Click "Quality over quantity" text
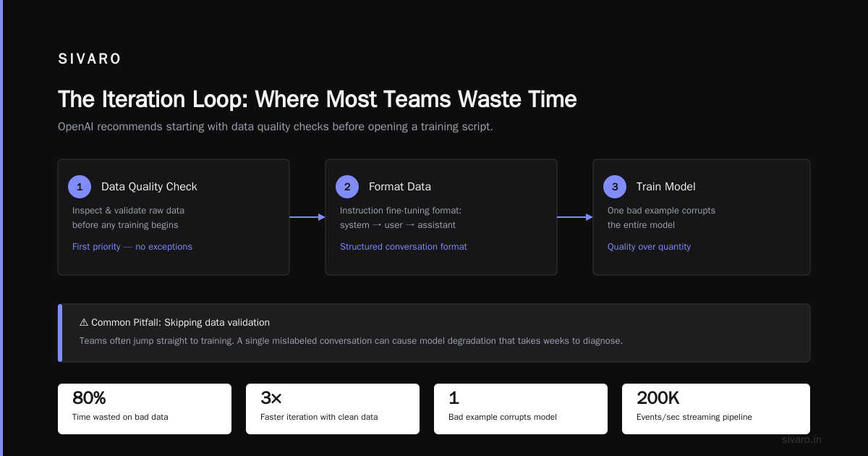The image size is (868, 456). tap(649, 247)
